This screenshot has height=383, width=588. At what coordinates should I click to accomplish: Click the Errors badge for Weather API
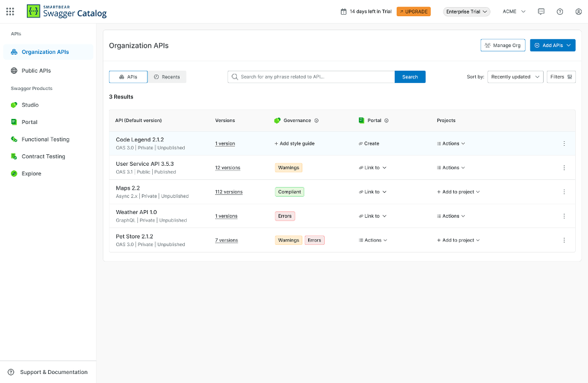click(x=285, y=216)
